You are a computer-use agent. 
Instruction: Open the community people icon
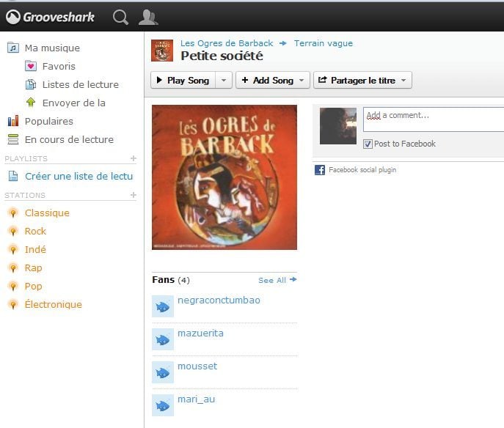pyautogui.click(x=148, y=18)
